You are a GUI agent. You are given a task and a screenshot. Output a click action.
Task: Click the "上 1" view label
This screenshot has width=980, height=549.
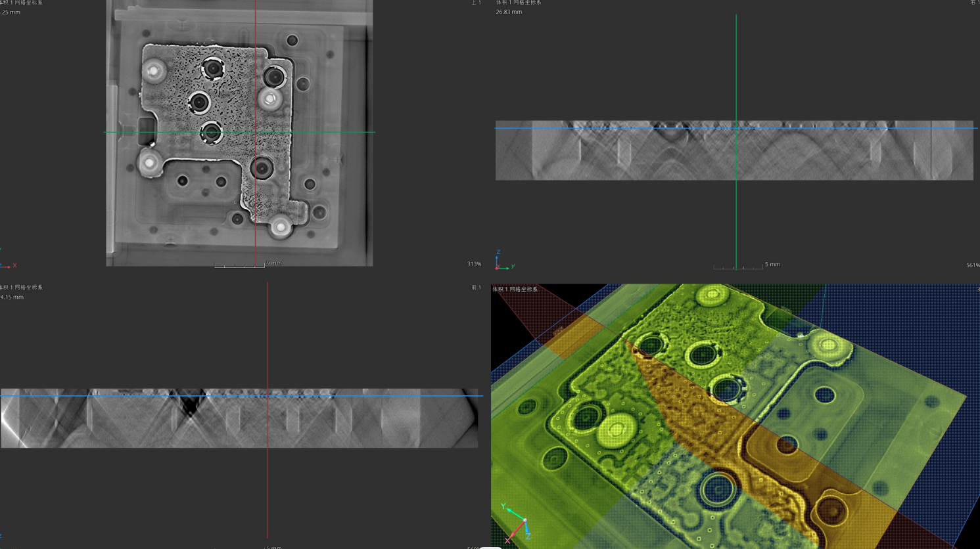[477, 3]
